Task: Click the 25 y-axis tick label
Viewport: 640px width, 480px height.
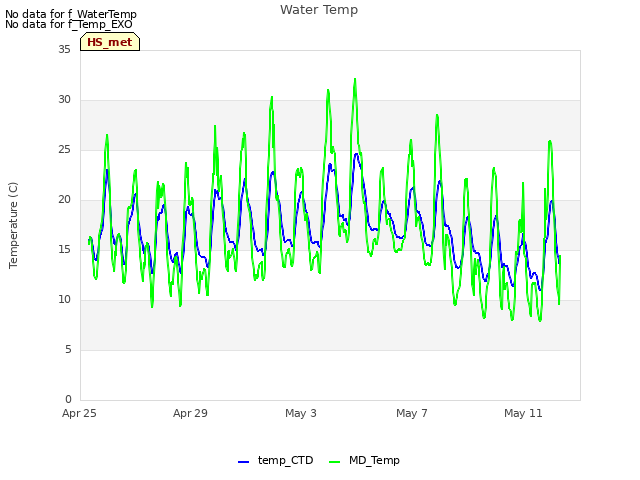Action: pos(64,149)
